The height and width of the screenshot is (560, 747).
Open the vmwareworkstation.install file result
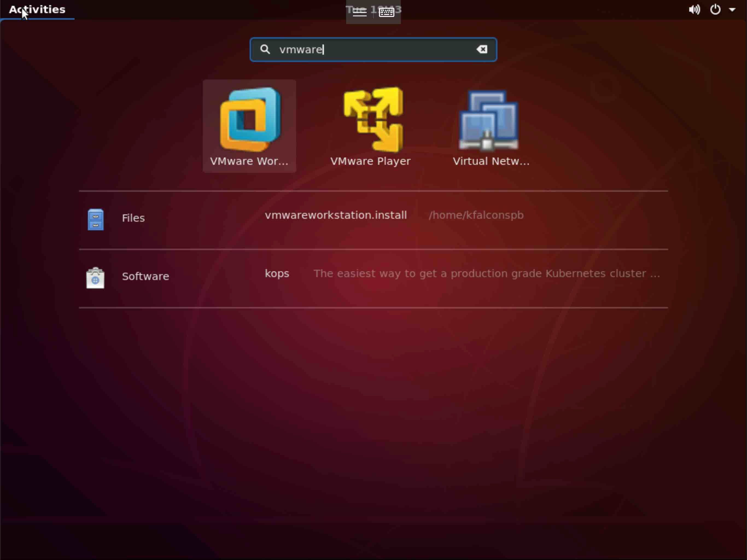point(336,215)
